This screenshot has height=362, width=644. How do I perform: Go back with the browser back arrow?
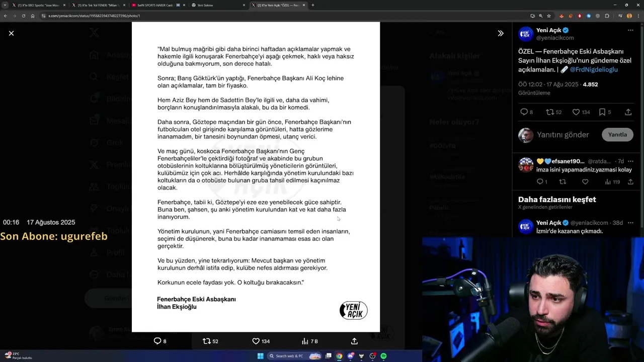point(6,16)
